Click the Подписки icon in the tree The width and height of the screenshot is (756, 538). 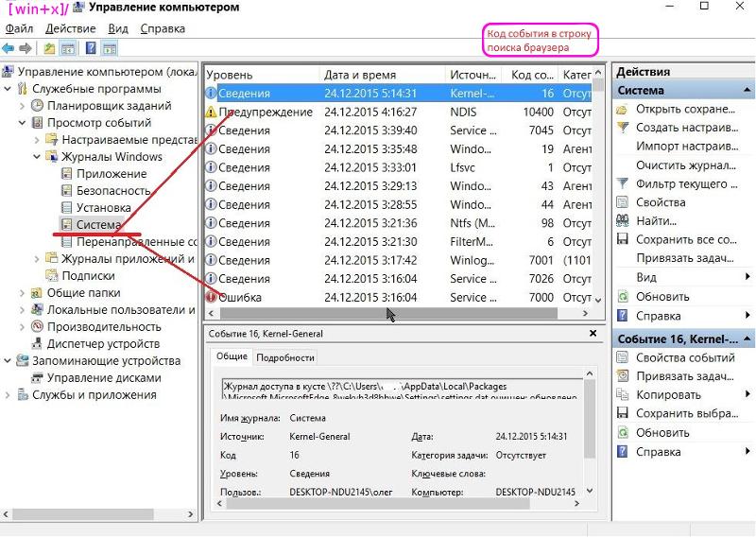click(x=52, y=275)
